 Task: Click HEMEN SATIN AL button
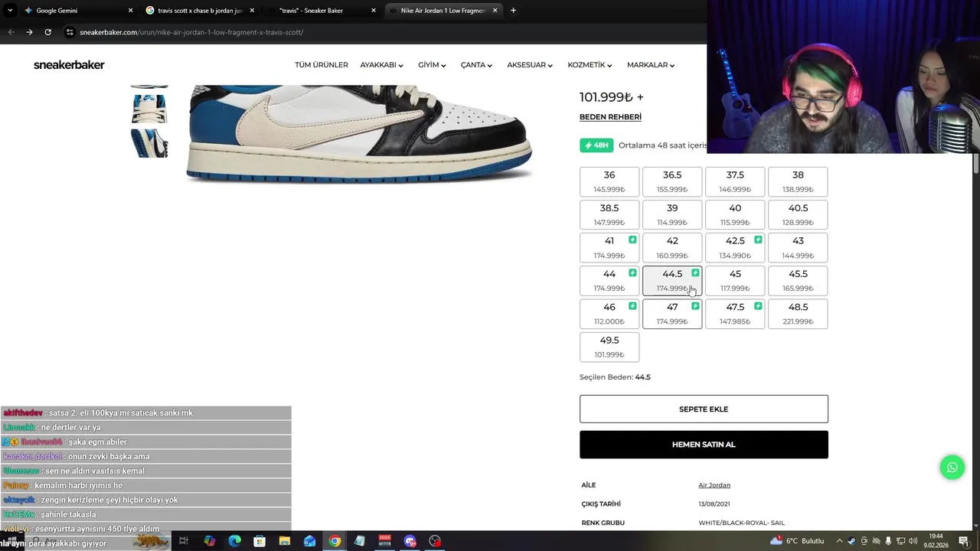click(704, 445)
